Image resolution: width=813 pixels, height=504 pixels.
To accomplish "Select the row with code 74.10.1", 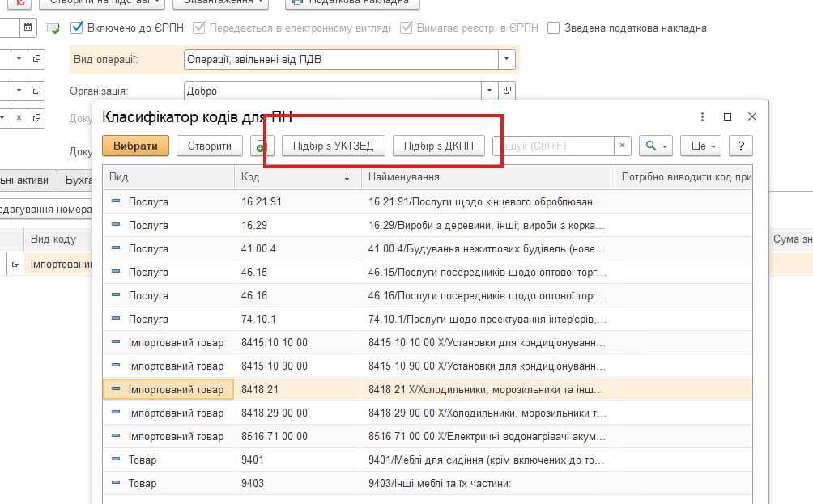I will point(428,319).
